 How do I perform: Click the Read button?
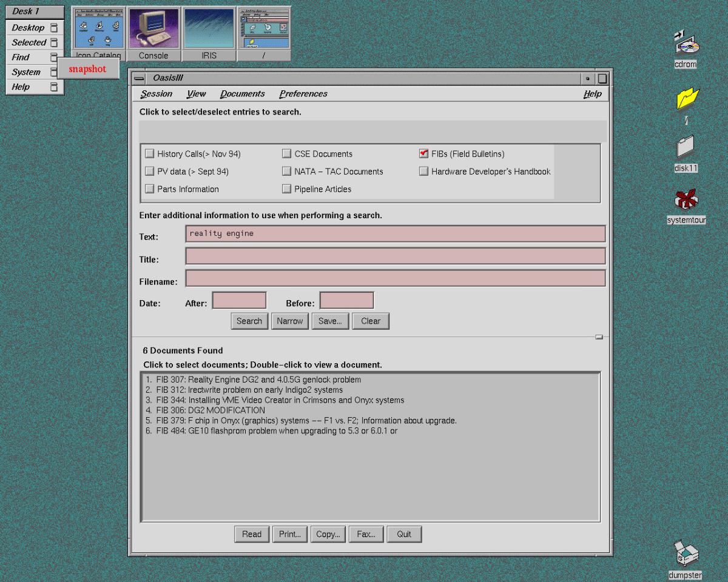tap(252, 534)
